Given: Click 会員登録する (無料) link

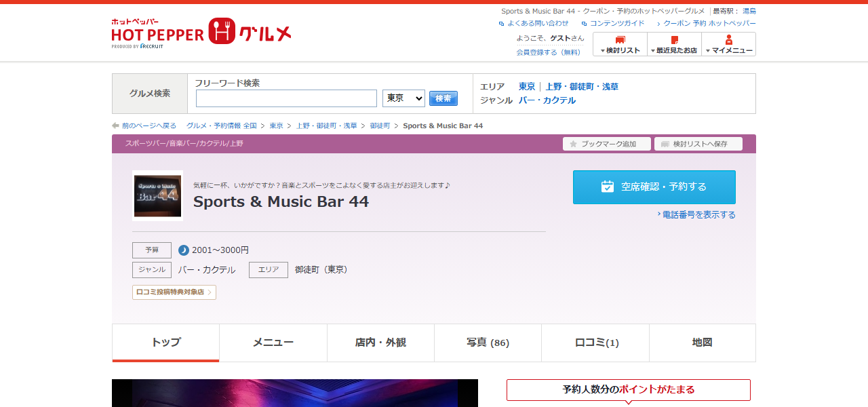Looking at the screenshot, I should click(x=549, y=52).
